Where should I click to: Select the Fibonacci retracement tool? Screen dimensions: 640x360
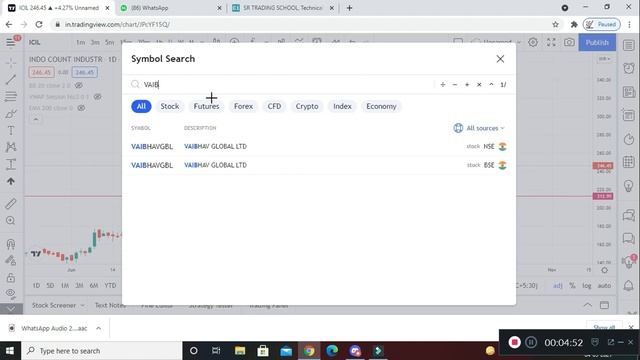coord(11,96)
